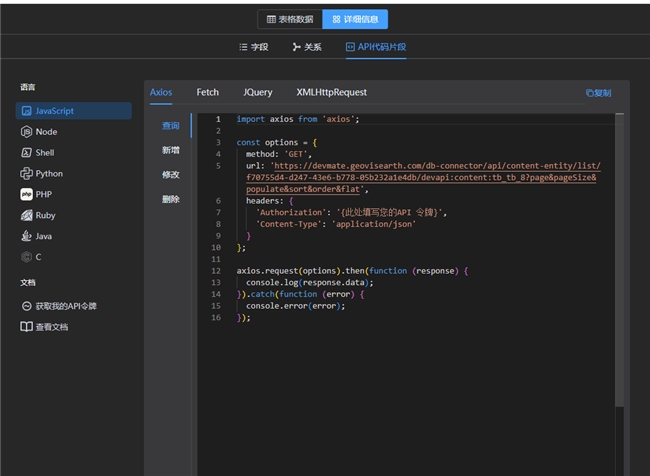Show the 新增 operation snippet
650x476 pixels.
click(x=170, y=150)
